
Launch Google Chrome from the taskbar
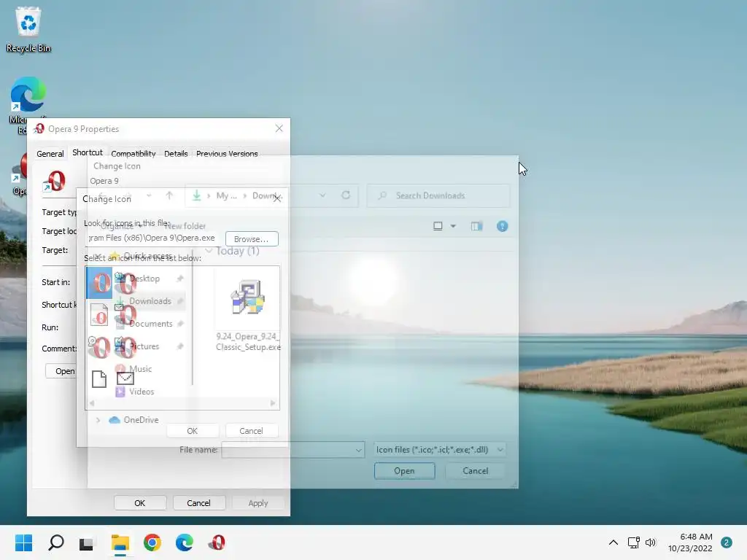click(x=152, y=542)
